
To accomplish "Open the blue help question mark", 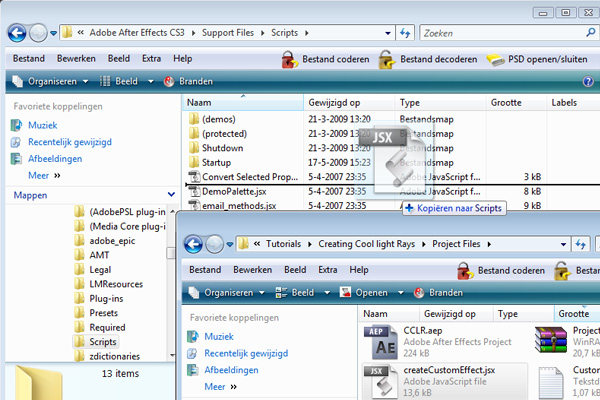I will tap(588, 81).
